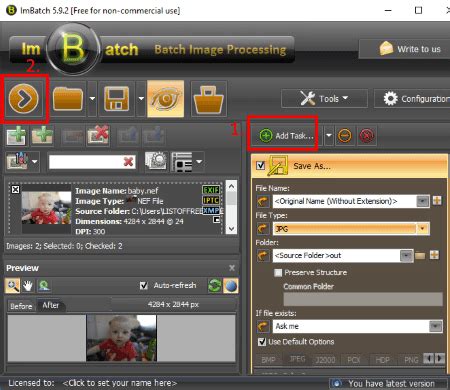Image resolution: width=450 pixels, height=390 pixels.
Task: Click the Add Task button
Action: [x=287, y=136]
